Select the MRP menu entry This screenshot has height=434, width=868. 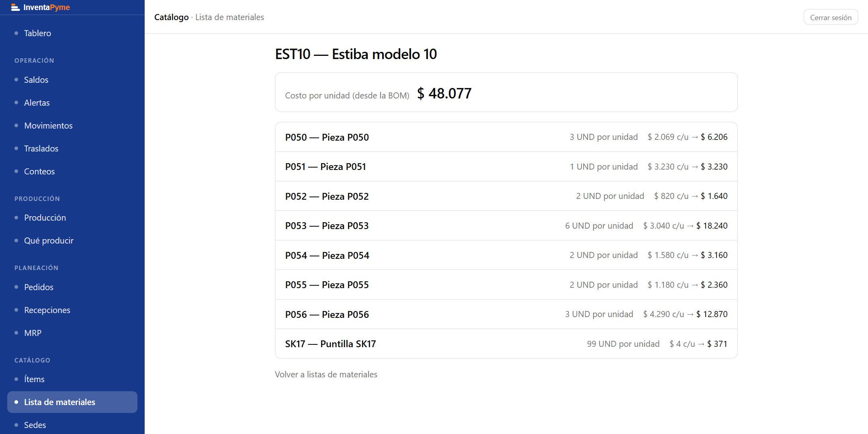click(x=72, y=333)
